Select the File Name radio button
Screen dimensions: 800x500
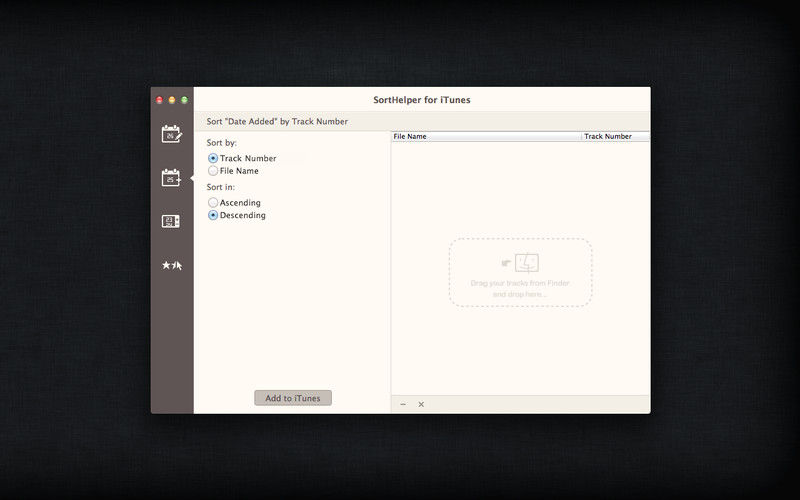[213, 171]
